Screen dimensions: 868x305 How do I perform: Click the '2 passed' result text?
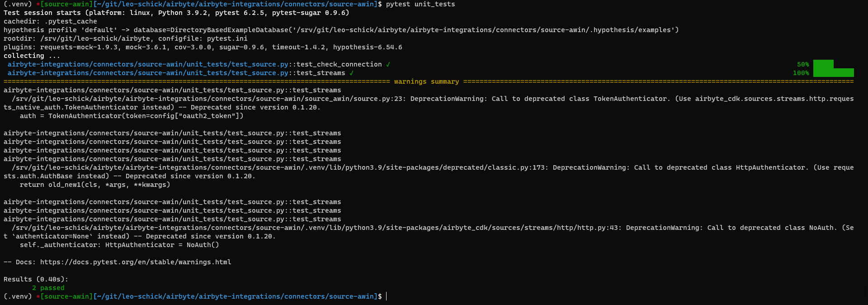coord(48,288)
